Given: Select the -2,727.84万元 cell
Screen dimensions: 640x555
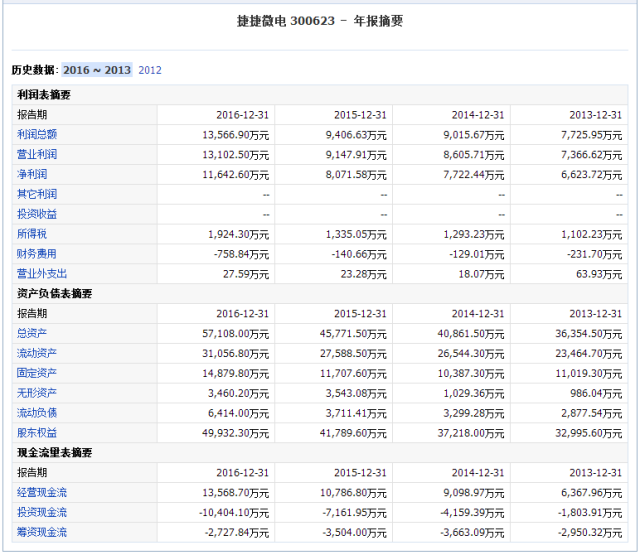Looking at the screenshot, I should tap(237, 533).
